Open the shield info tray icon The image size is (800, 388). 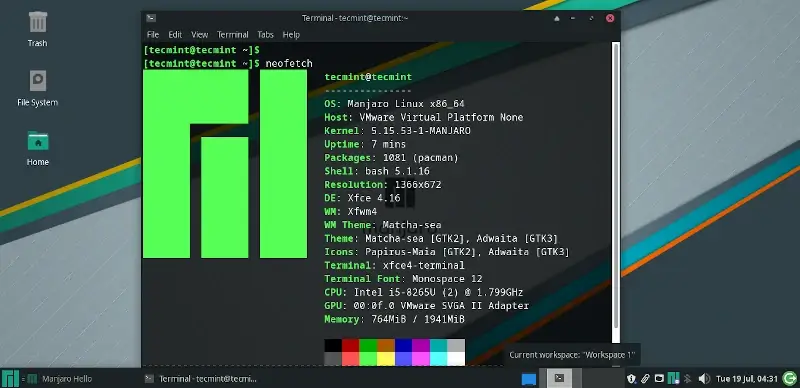pos(632,379)
